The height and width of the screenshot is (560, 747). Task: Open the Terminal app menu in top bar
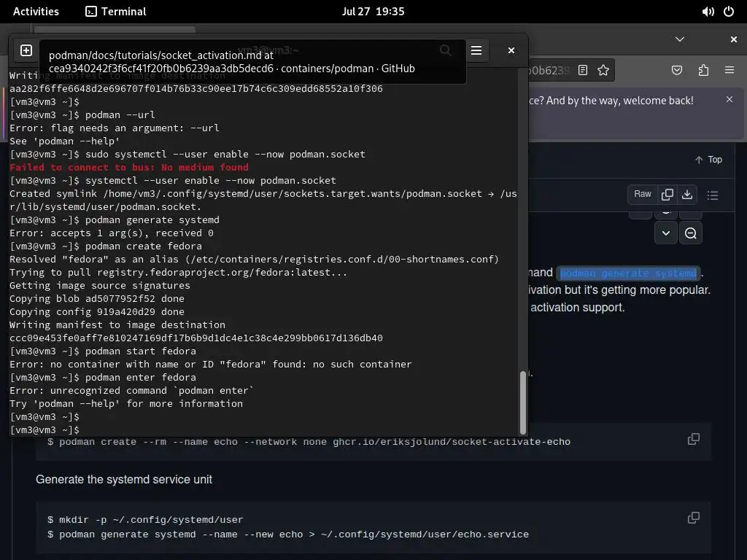(116, 12)
